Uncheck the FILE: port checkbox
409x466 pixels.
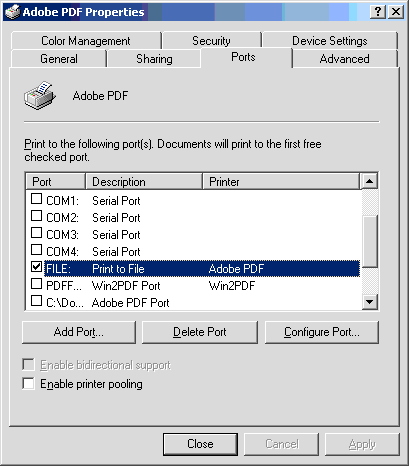coord(36,266)
